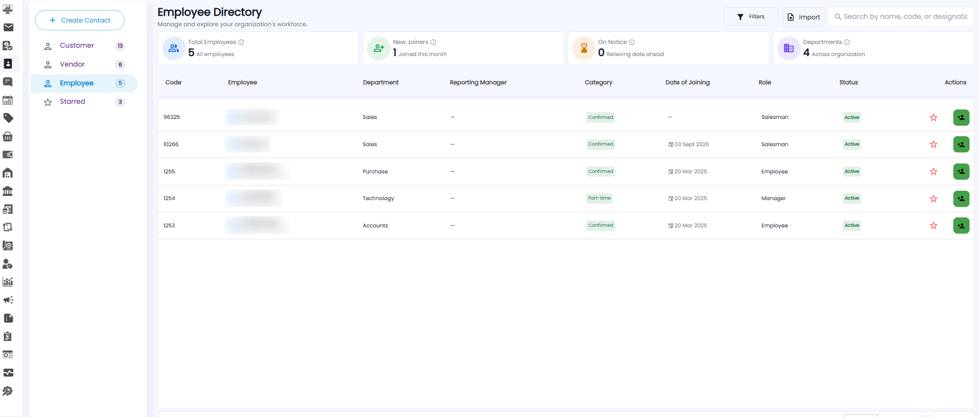Open the Filters button
The height and width of the screenshot is (417, 980).
[751, 17]
